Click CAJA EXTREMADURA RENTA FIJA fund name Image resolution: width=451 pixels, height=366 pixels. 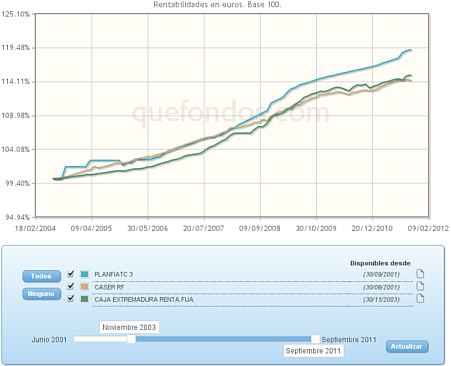tap(144, 299)
